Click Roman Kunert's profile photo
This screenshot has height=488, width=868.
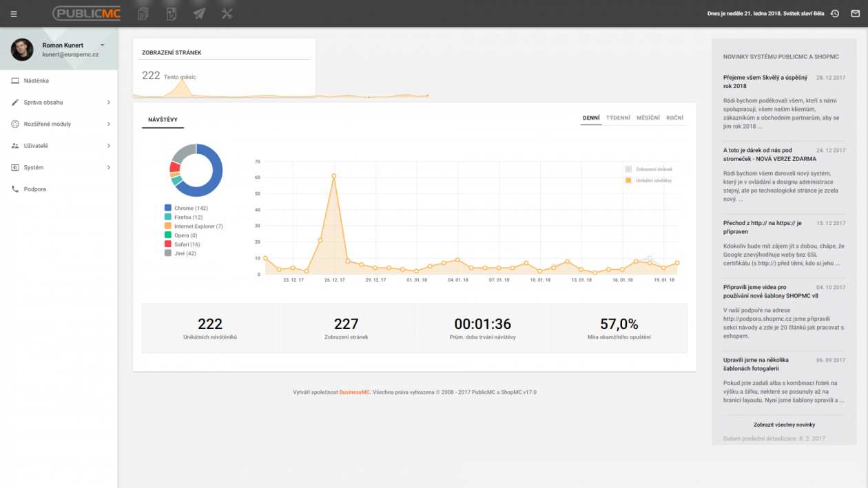click(x=22, y=50)
